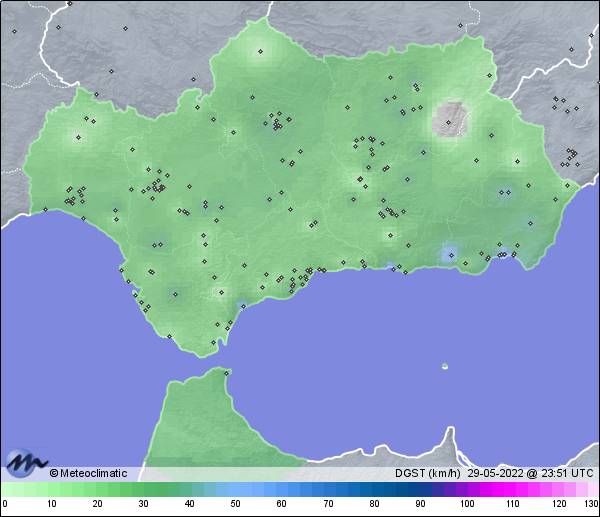Select the station marker near Ceuta's northern tip
600x517 pixels.
coord(228,373)
